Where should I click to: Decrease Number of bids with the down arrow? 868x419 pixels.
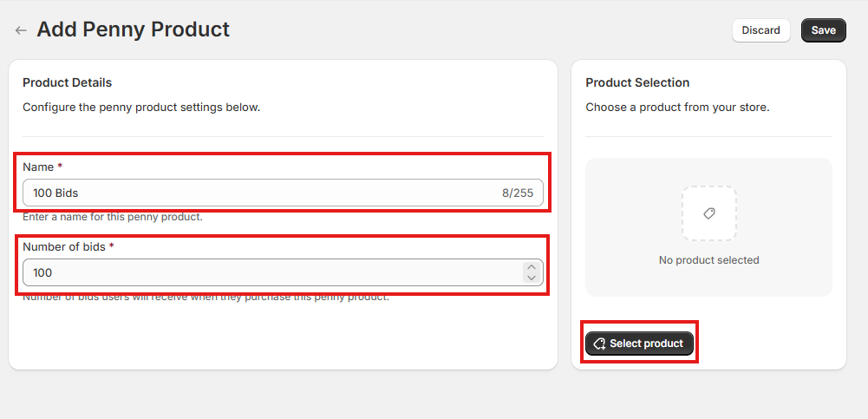(x=531, y=278)
